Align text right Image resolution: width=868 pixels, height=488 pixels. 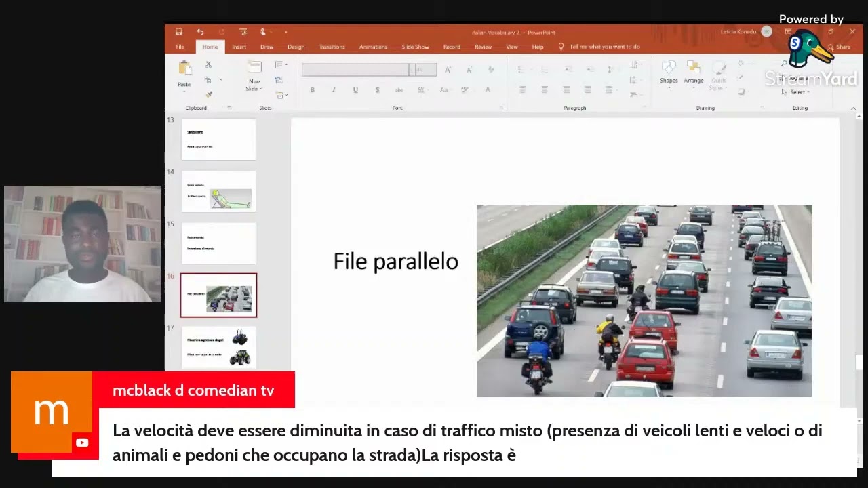point(566,89)
